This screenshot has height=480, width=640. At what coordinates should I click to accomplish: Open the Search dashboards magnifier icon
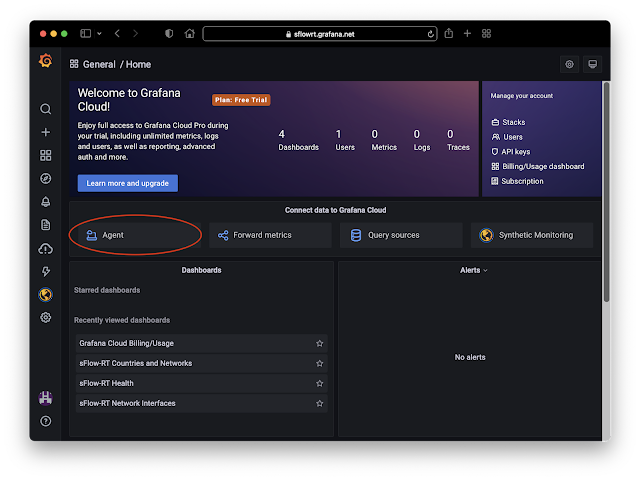click(x=46, y=109)
